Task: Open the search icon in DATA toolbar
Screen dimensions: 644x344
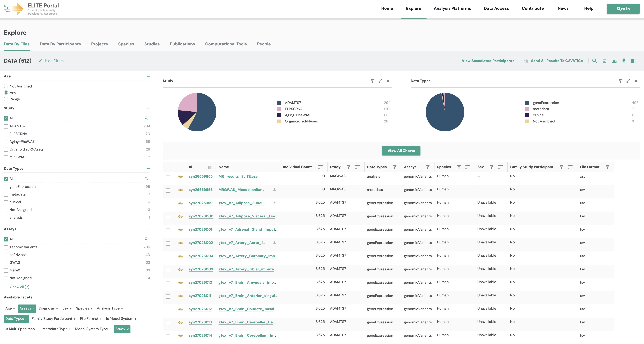Action: tap(595, 61)
